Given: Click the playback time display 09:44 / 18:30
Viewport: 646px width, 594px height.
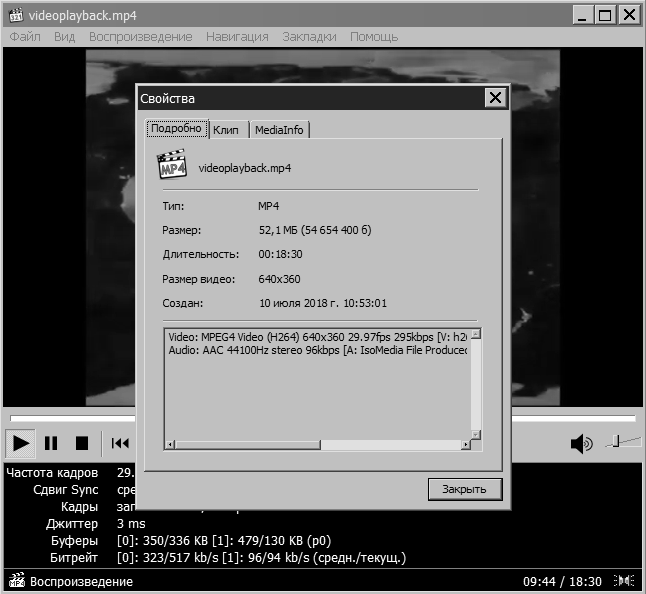Looking at the screenshot, I should (565, 580).
